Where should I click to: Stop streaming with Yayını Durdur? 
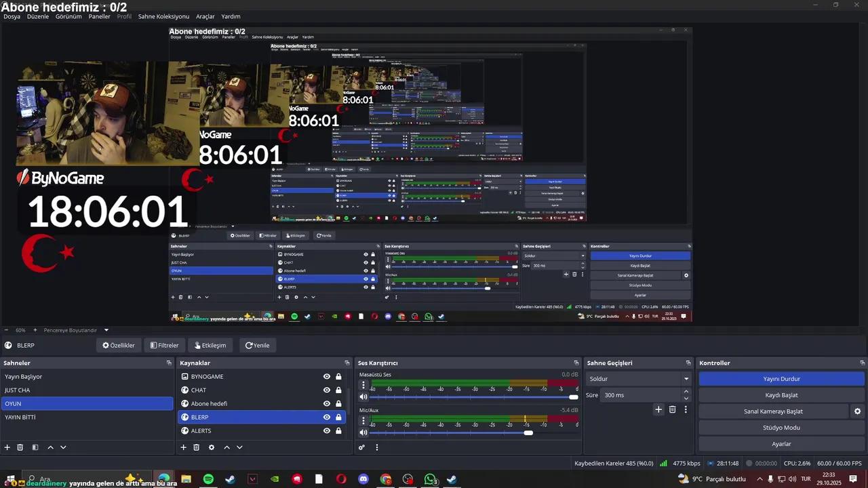pos(781,379)
